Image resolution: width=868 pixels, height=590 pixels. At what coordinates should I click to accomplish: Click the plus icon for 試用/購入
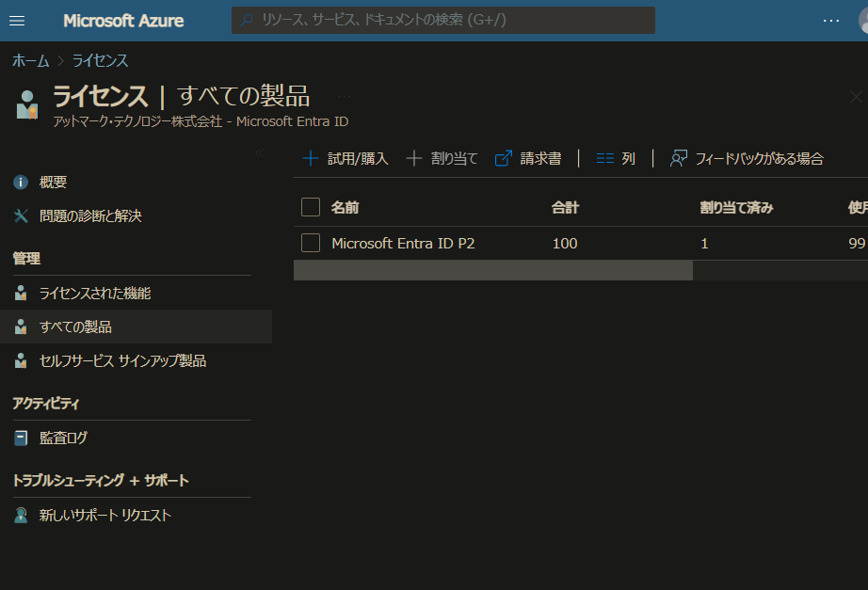pos(311,158)
